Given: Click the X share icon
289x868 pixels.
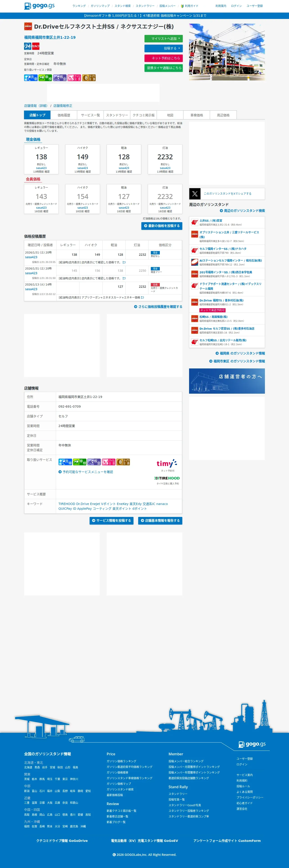Looking at the screenshot, I should (x=195, y=194).
